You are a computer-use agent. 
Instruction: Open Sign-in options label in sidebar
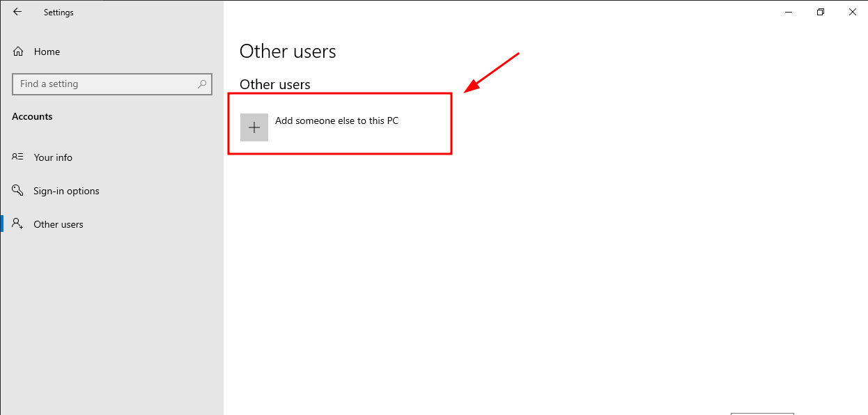tap(66, 191)
